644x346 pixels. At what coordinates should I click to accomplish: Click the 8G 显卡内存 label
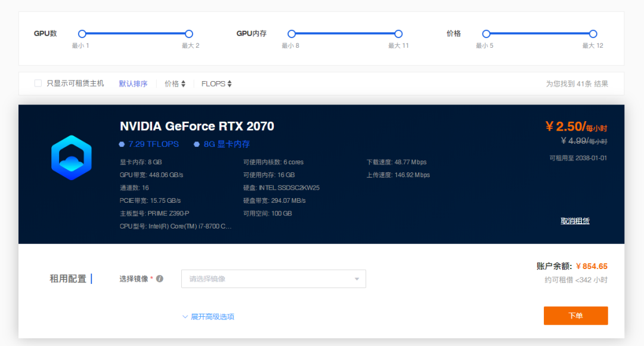click(227, 144)
